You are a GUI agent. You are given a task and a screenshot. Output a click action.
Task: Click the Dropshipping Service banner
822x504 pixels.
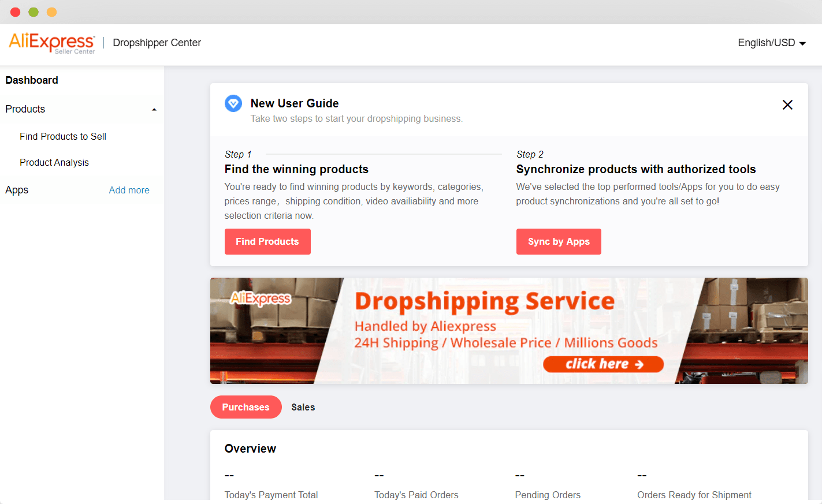click(x=509, y=331)
